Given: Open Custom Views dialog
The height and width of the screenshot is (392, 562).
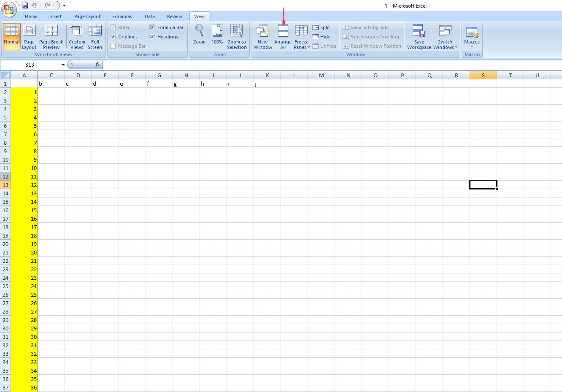Looking at the screenshot, I should [x=77, y=36].
